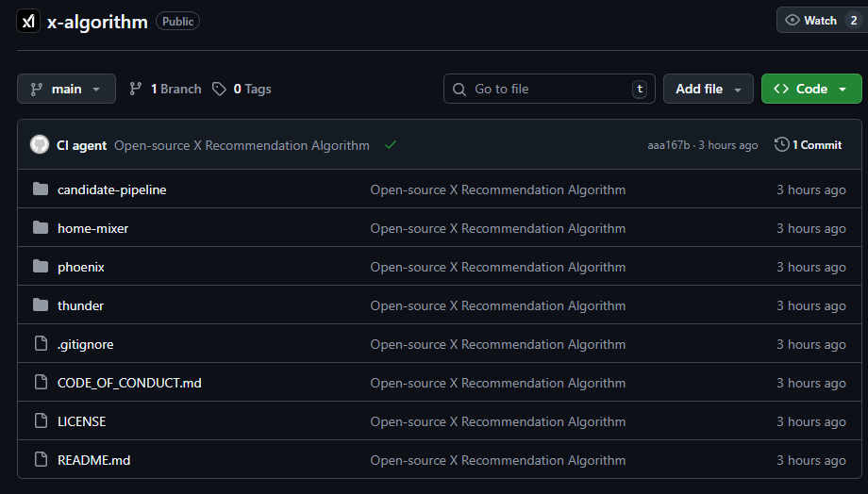Open commit message in home-mixer row
The height and width of the screenshot is (494, 868).
[498, 228]
